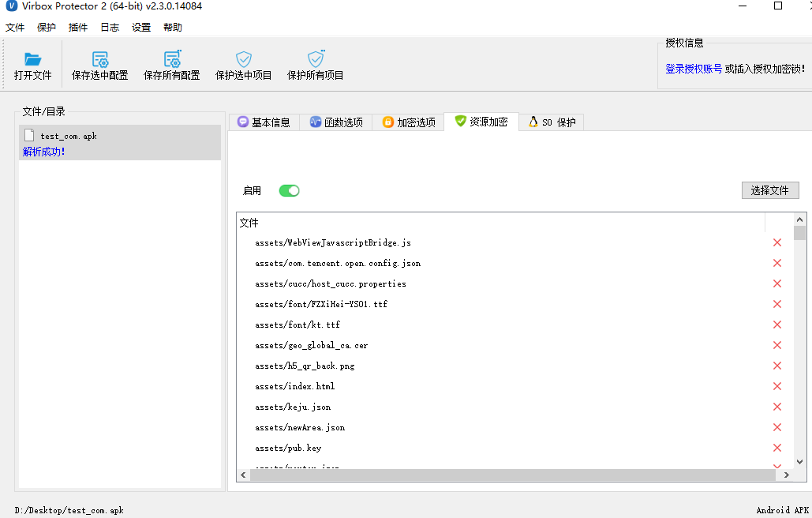Click the 选择文件 button
This screenshot has width=812, height=518.
point(769,190)
